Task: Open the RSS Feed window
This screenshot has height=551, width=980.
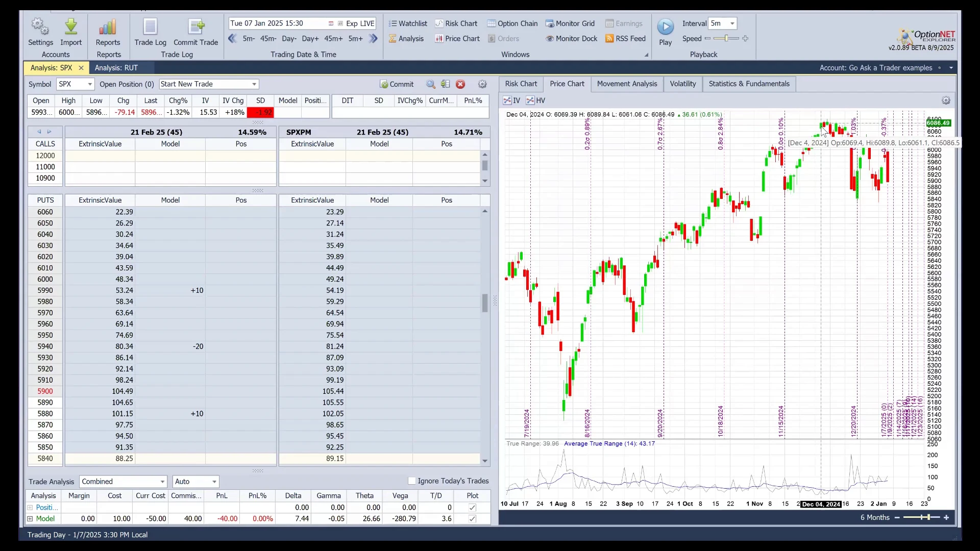Action: 625,39
